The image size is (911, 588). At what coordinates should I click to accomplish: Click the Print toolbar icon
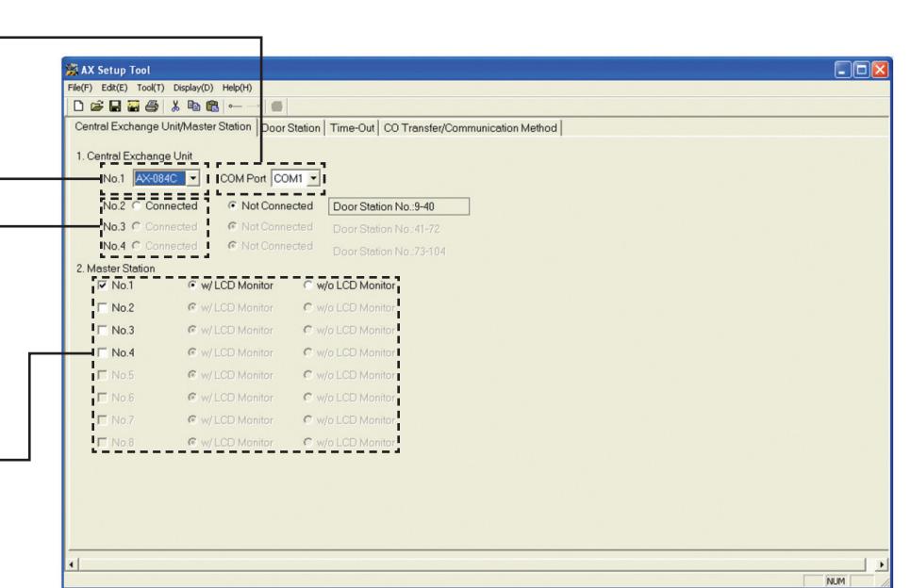click(x=152, y=106)
